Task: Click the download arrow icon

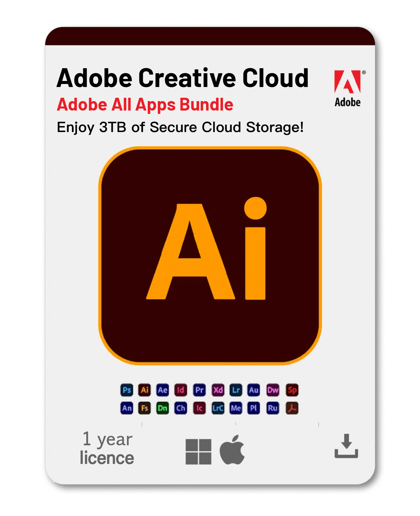Action: [346, 446]
